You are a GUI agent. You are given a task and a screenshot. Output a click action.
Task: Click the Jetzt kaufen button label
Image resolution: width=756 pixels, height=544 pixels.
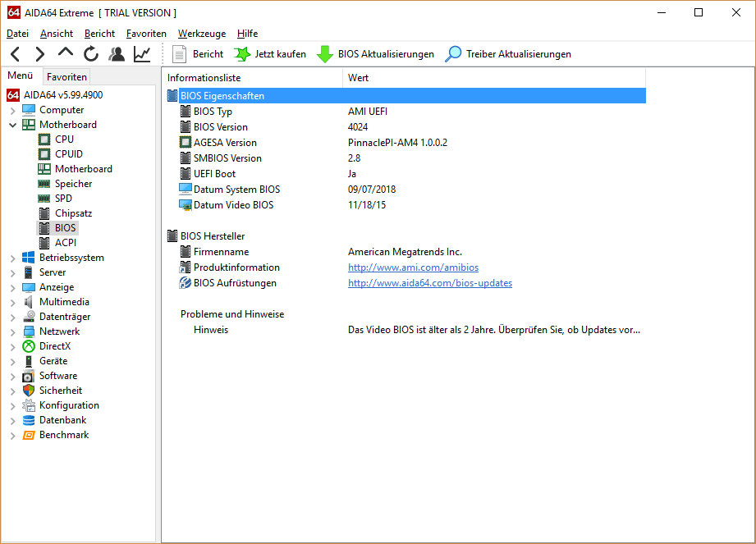tap(280, 54)
